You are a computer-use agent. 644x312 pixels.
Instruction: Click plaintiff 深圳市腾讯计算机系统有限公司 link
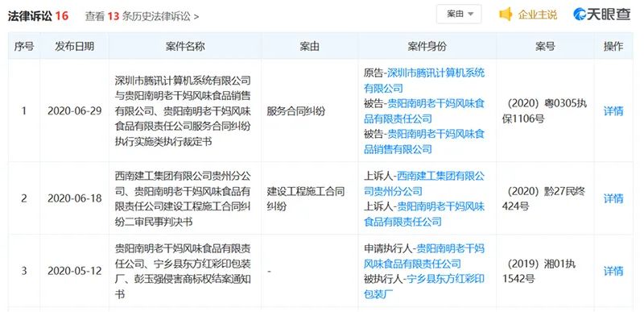pyautogui.click(x=424, y=81)
